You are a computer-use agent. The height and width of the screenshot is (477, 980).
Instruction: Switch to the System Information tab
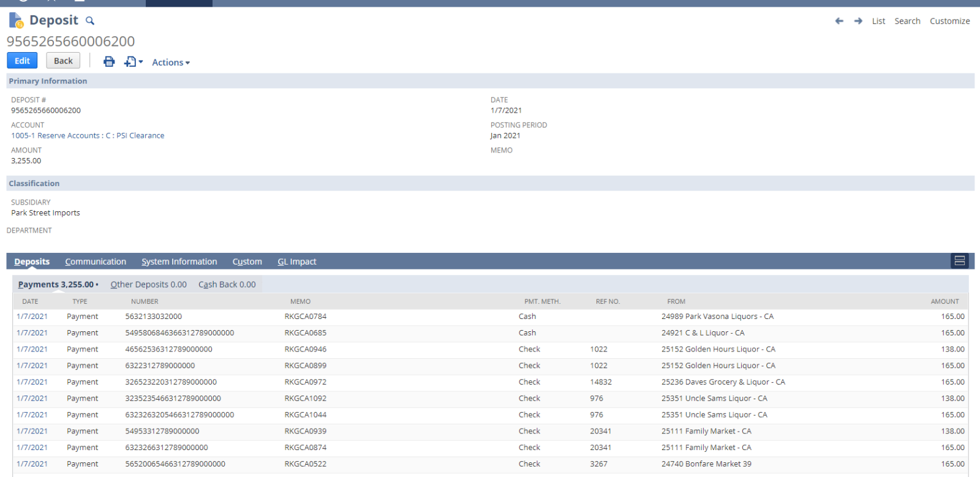click(179, 261)
